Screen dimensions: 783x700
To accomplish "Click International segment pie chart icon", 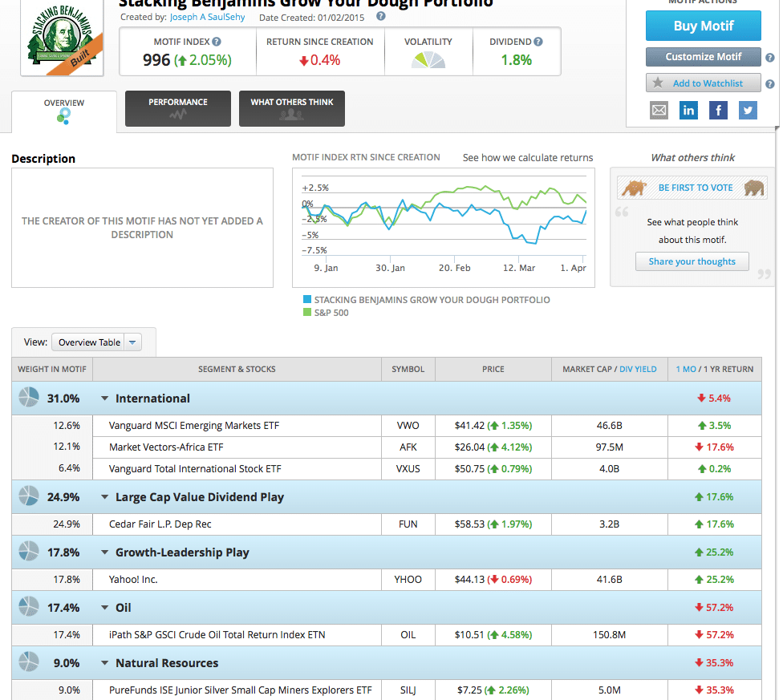I will 28,398.
